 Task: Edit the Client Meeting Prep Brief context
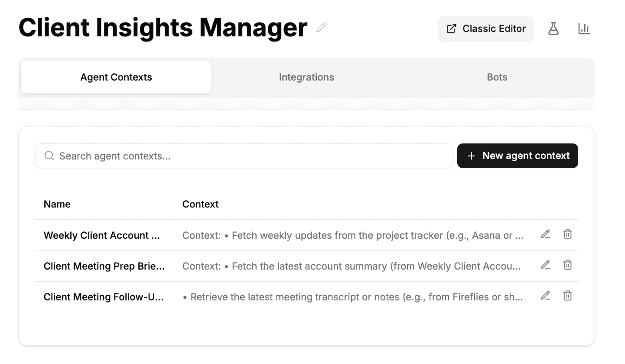tap(546, 265)
